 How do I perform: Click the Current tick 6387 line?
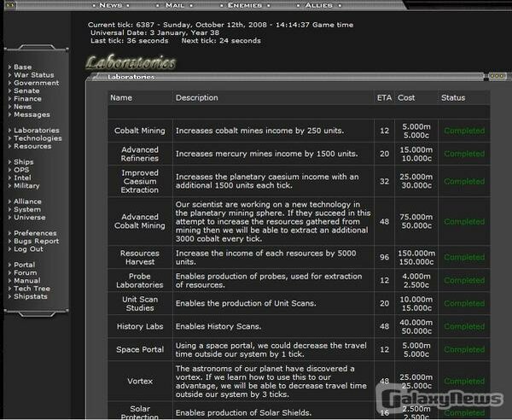[220, 25]
